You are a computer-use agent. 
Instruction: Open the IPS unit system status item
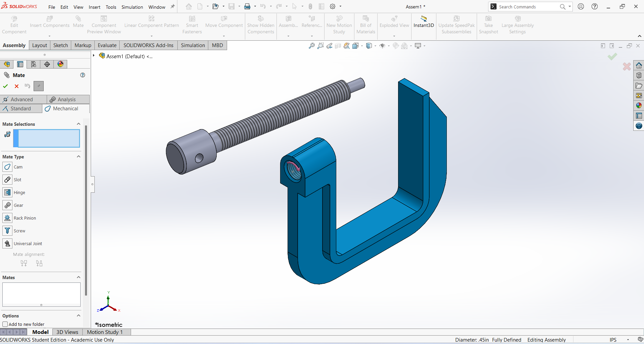point(613,340)
